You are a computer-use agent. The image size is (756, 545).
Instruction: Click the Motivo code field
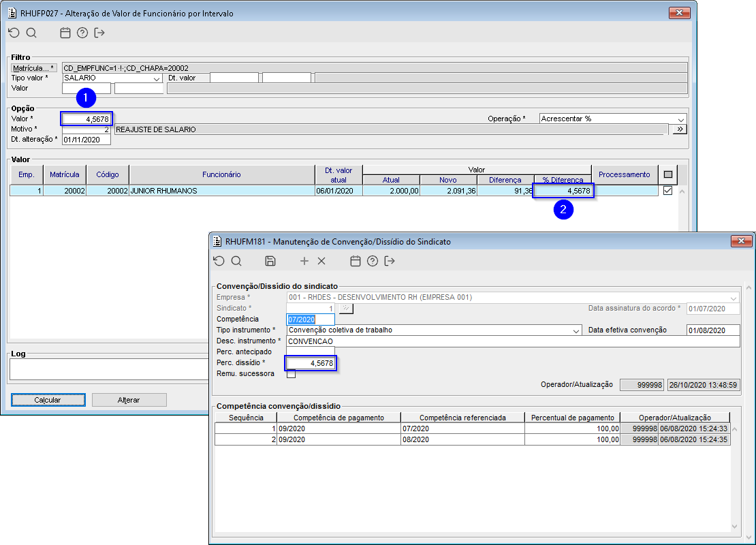[86, 129]
